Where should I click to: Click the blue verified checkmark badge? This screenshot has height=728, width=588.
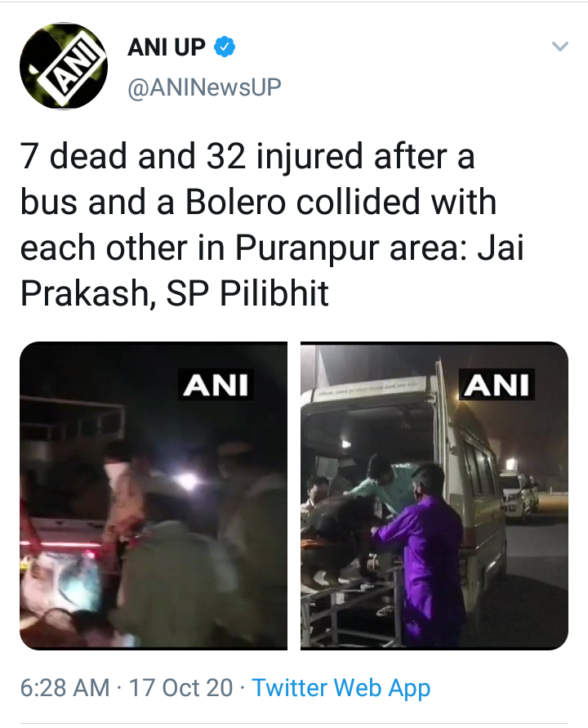tap(225, 47)
